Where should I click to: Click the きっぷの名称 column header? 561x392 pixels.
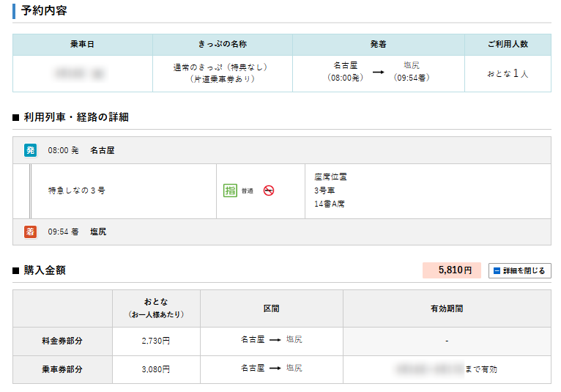[x=222, y=45]
